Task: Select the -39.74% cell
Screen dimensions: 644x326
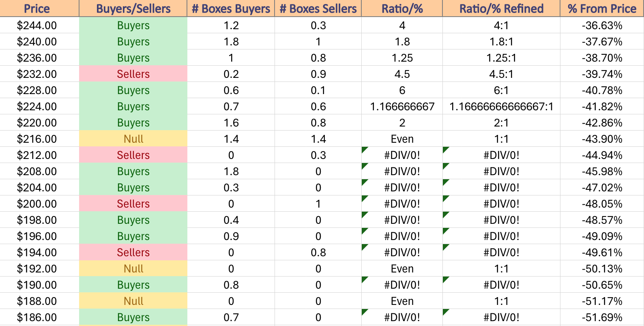Action: pos(602,74)
